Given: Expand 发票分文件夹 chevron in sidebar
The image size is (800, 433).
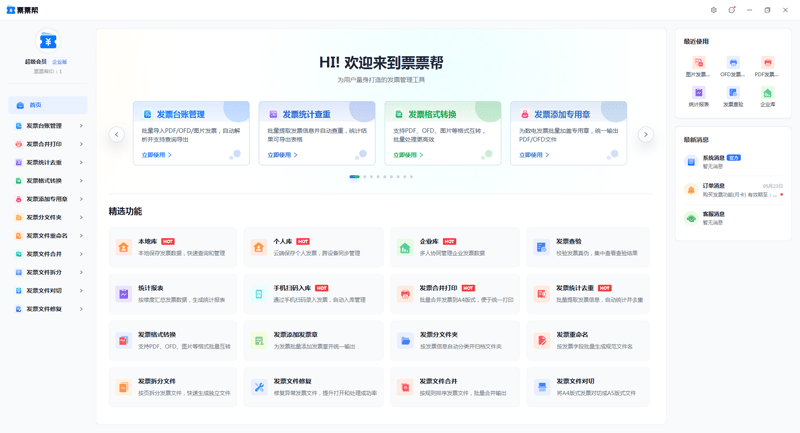Looking at the screenshot, I should pos(81,217).
